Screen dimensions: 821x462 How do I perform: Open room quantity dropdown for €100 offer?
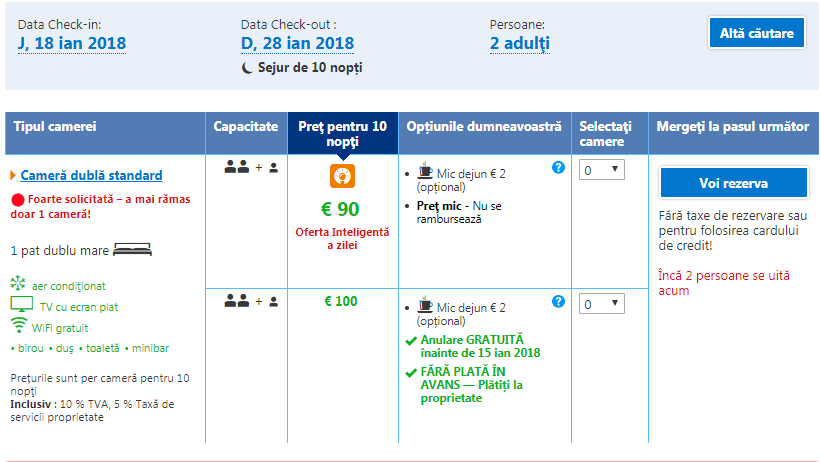(x=602, y=304)
